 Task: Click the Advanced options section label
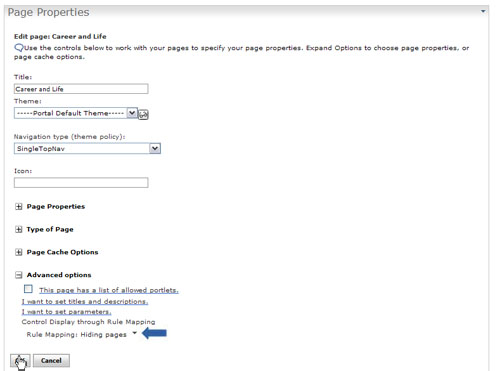(59, 275)
